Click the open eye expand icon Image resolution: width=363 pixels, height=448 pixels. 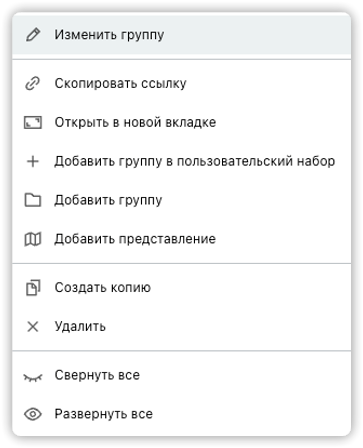(33, 414)
